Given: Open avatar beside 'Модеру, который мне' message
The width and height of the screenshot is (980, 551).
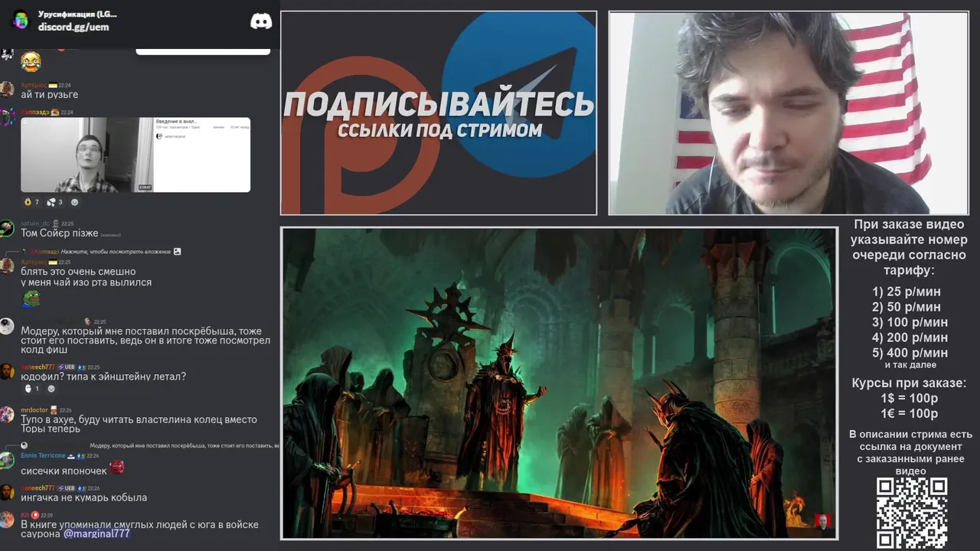Looking at the screenshot, I should 7,327.
